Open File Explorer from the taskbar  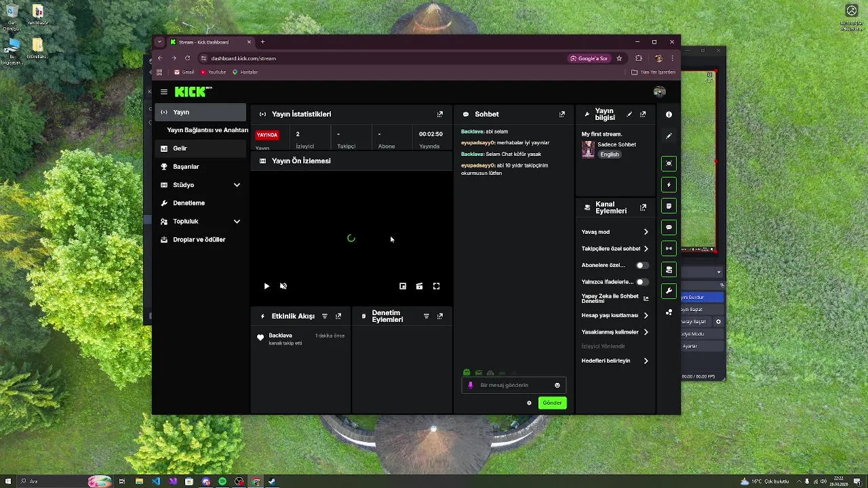coord(139,481)
